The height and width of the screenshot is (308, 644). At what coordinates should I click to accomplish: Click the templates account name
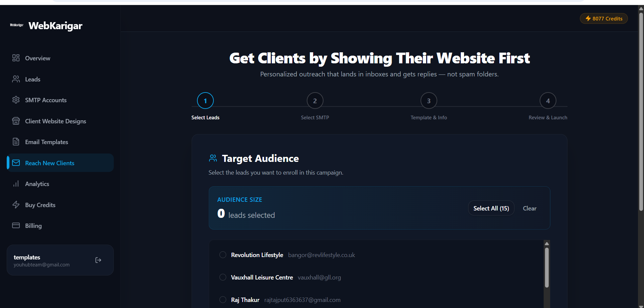tap(27, 257)
